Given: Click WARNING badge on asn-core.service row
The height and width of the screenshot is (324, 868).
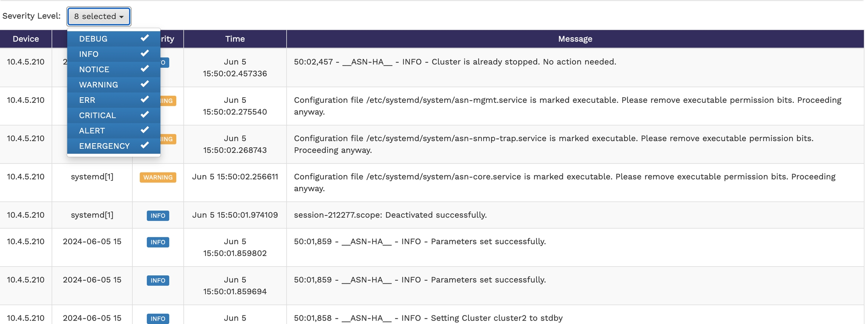Looking at the screenshot, I should point(158,177).
